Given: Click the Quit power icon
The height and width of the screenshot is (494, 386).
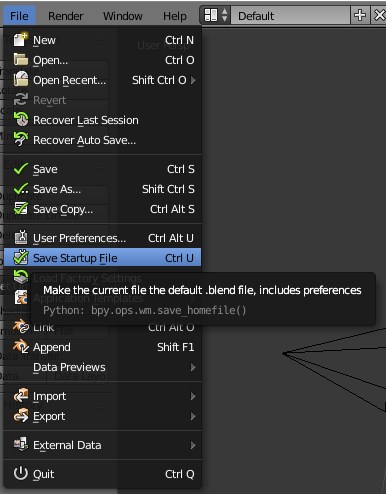Looking at the screenshot, I should tap(21, 473).
